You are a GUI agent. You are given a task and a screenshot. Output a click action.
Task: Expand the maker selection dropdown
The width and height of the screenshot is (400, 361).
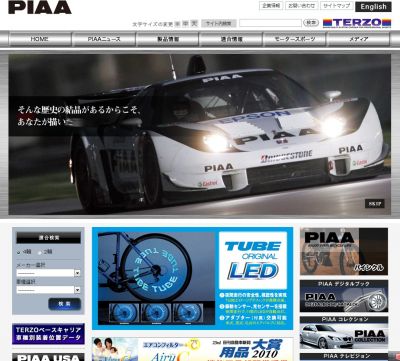(48, 273)
